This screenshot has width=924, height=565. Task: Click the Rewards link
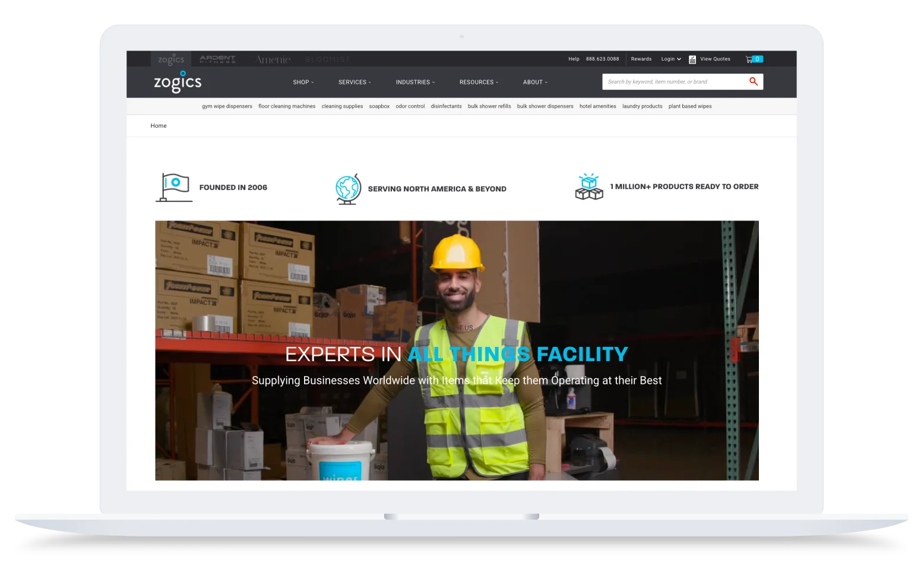(x=641, y=59)
